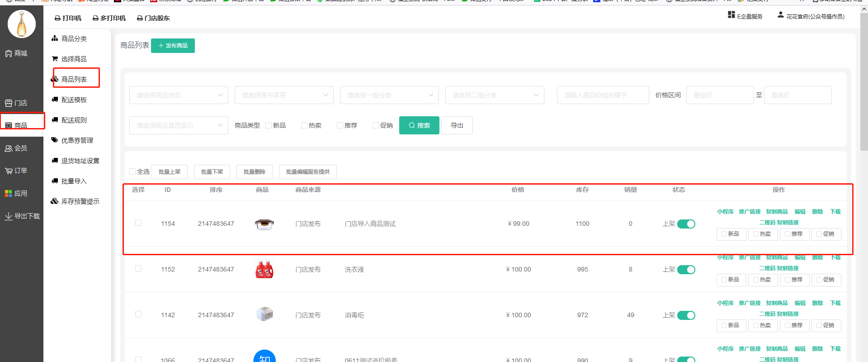This screenshot has height=362, width=868.
Task: Click the 商城 home icon in sidebar
Action: click(9, 53)
